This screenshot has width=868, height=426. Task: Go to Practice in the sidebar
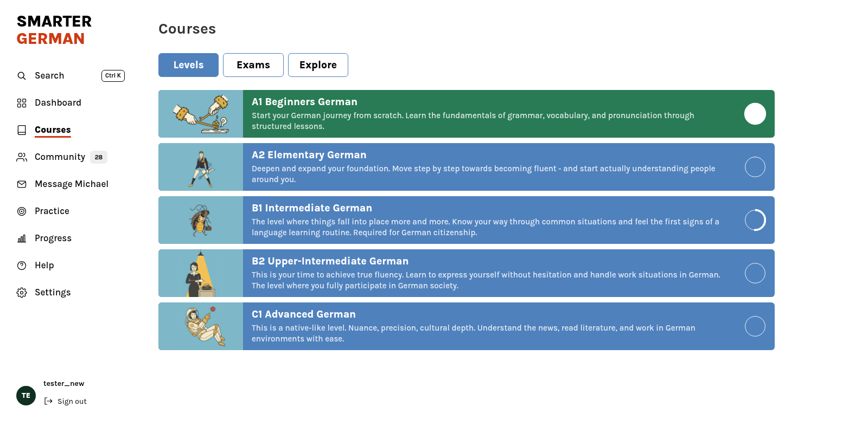[x=52, y=211]
